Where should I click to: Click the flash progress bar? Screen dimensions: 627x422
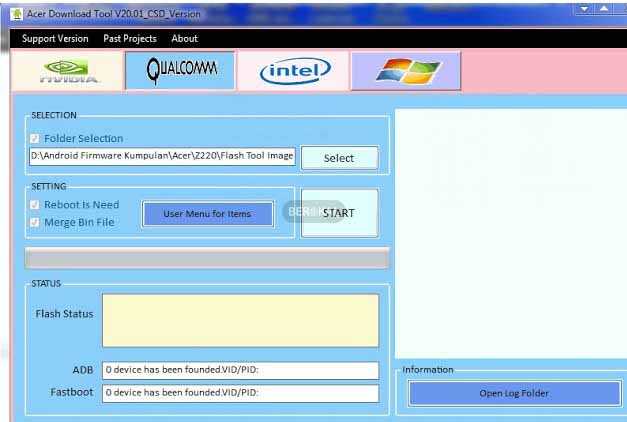click(207, 258)
